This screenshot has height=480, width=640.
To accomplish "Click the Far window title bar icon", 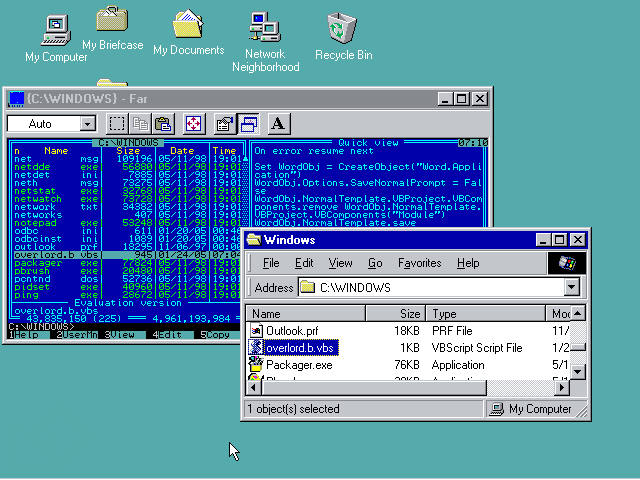I will 17,99.
